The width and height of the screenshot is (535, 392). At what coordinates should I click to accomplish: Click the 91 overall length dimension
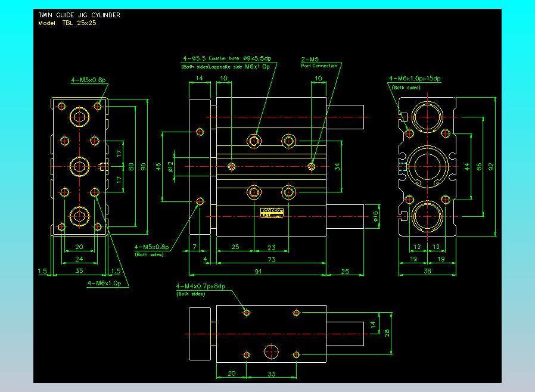point(257,272)
